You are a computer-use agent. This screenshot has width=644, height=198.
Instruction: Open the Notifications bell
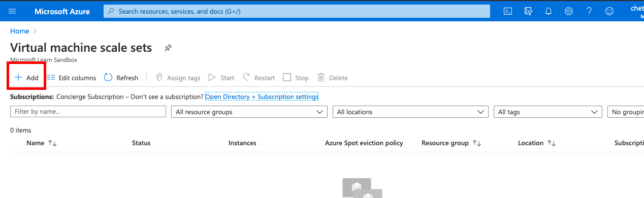click(x=549, y=11)
